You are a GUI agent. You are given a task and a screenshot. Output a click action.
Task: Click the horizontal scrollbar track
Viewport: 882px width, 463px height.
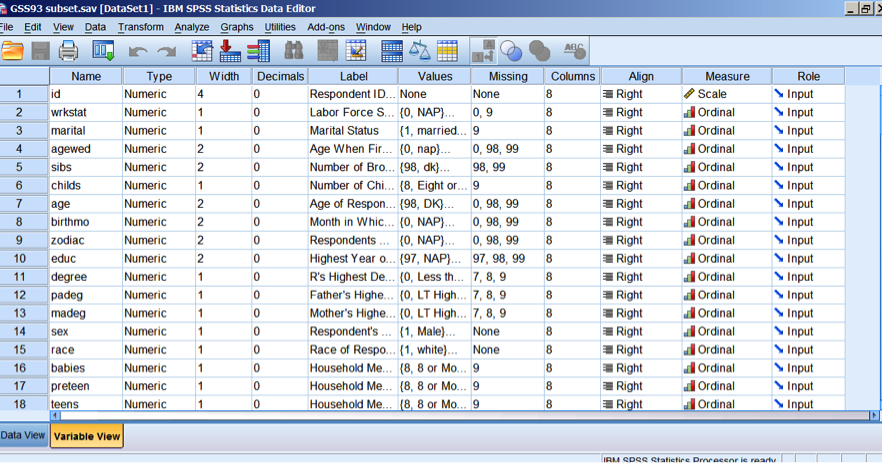[x=465, y=416]
